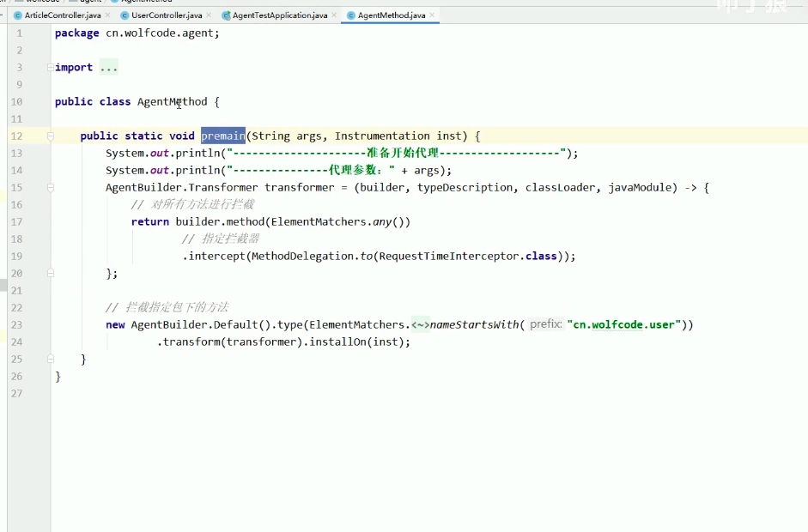Click the class icon on AgentTestApplication.java tab
808x532 pixels.
tap(226, 15)
